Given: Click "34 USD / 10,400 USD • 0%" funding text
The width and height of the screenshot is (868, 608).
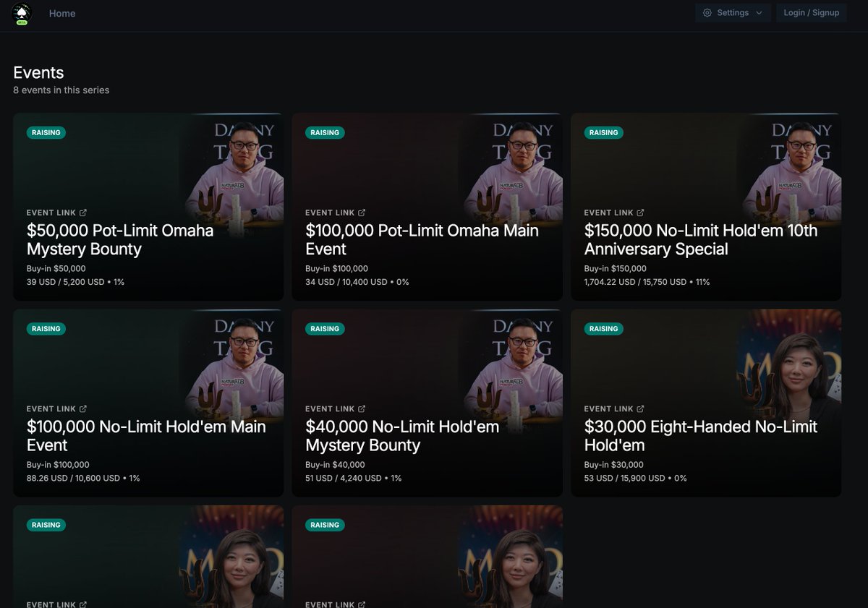Looking at the screenshot, I should pos(357,282).
